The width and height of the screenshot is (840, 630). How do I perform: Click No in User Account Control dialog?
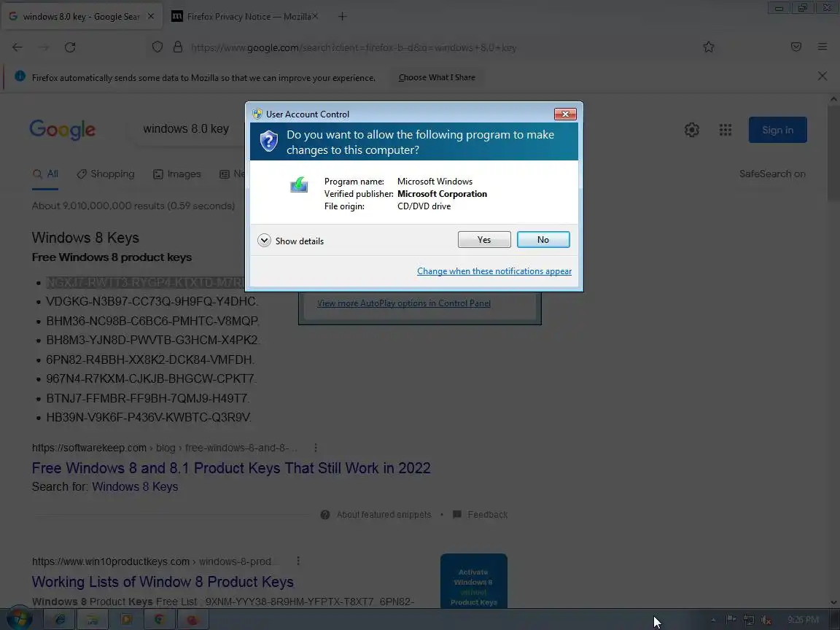(x=542, y=239)
